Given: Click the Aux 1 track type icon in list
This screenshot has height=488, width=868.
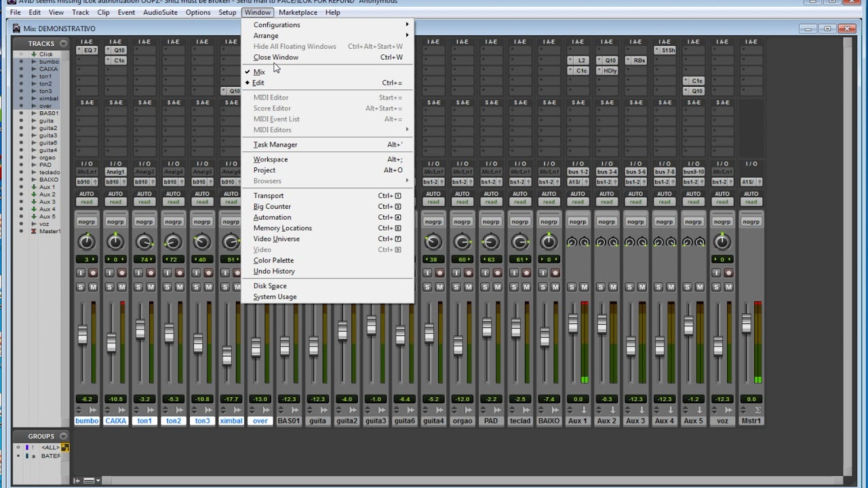Looking at the screenshot, I should tap(33, 187).
